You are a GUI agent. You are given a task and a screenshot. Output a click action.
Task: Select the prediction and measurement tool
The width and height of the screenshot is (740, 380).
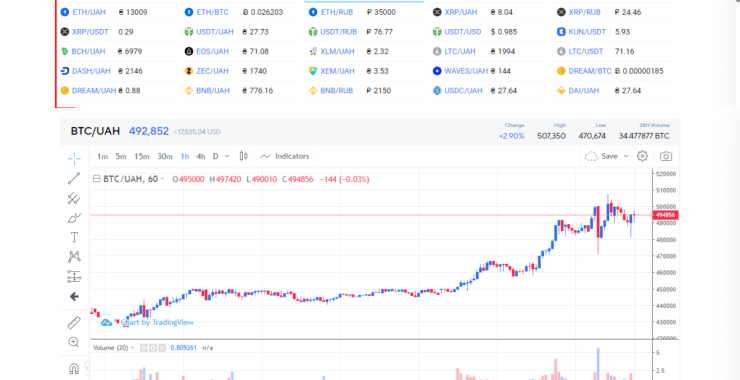74,277
